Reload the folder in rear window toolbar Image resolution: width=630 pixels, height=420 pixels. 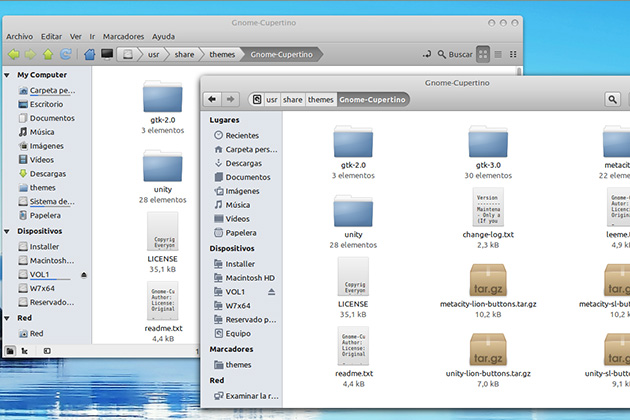66,54
